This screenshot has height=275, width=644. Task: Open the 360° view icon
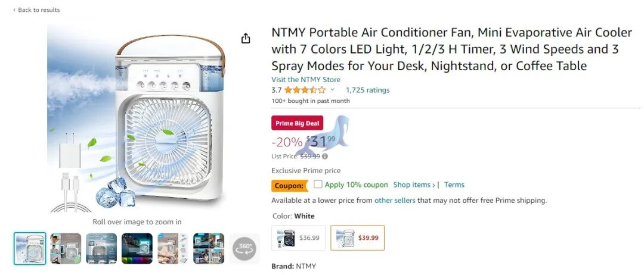[x=244, y=248]
